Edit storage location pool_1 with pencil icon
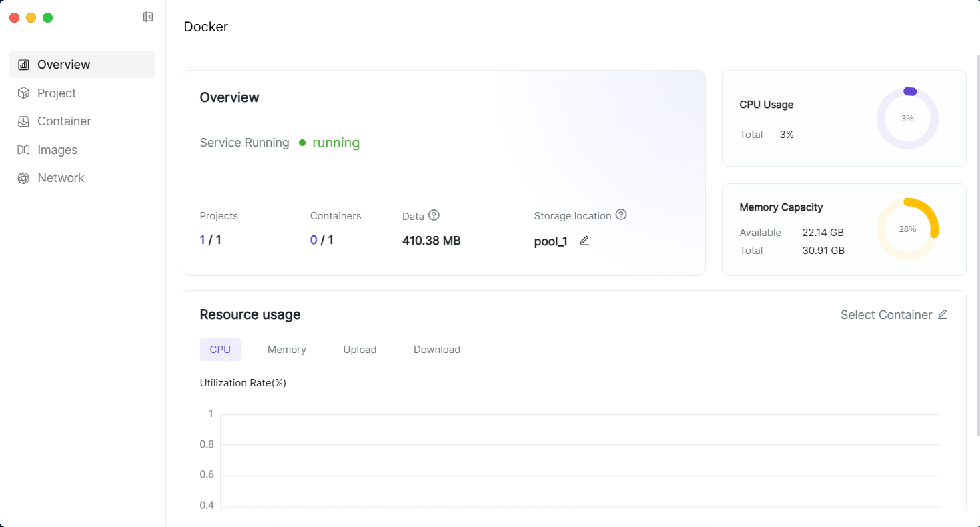 (584, 241)
